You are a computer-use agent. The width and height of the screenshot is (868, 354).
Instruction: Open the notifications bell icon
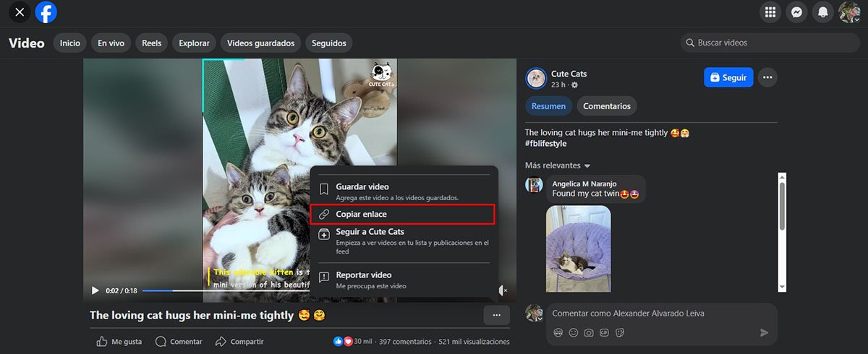[x=822, y=12]
